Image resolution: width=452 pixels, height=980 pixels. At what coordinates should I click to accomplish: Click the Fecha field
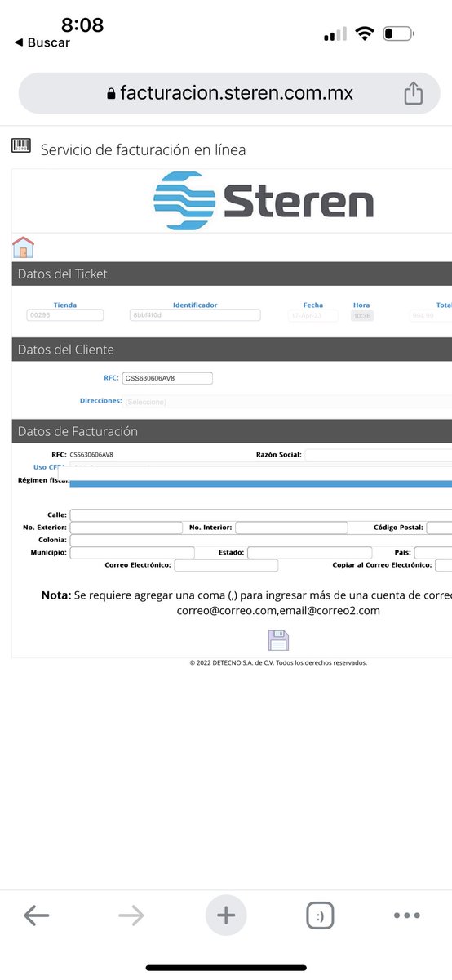313,315
